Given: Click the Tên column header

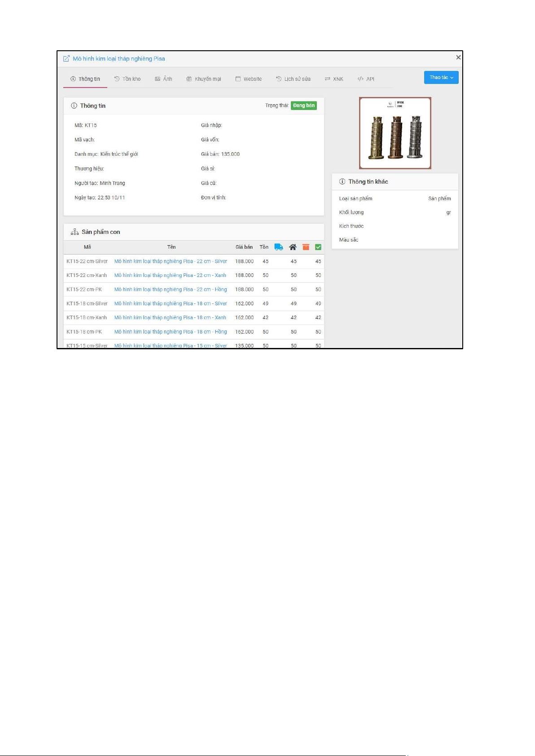Looking at the screenshot, I should click(171, 247).
